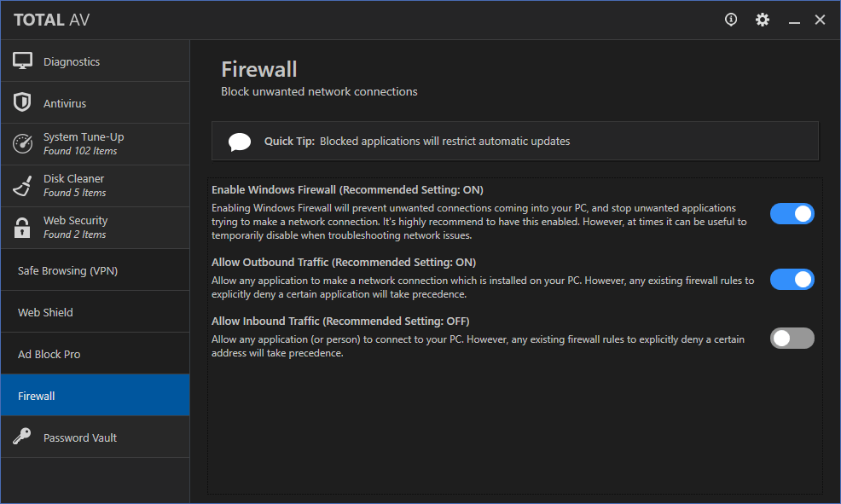Click the System Tune-Up gauge icon
This screenshot has width=841, height=504.
coord(22,143)
